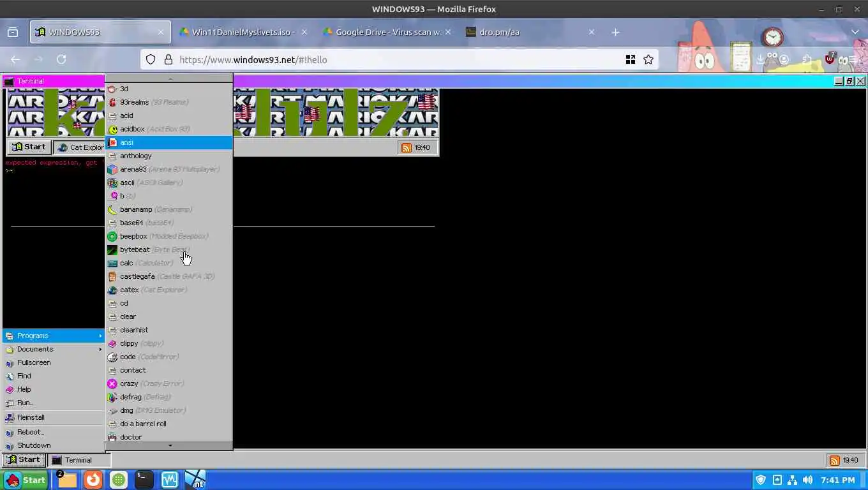The height and width of the screenshot is (490, 868).
Task: Click the Terminal taskbar button
Action: pos(79,460)
